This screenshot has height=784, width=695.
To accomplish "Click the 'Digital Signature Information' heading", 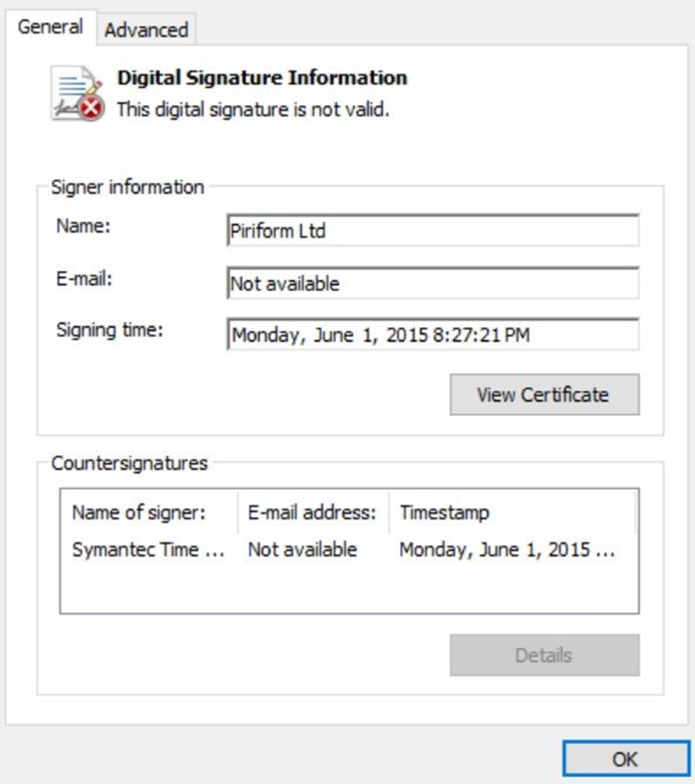I will click(262, 78).
